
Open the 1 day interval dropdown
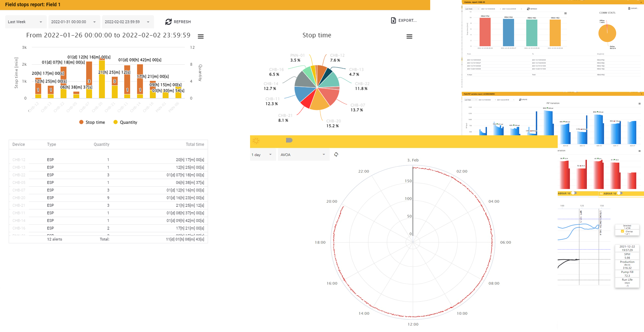point(263,154)
